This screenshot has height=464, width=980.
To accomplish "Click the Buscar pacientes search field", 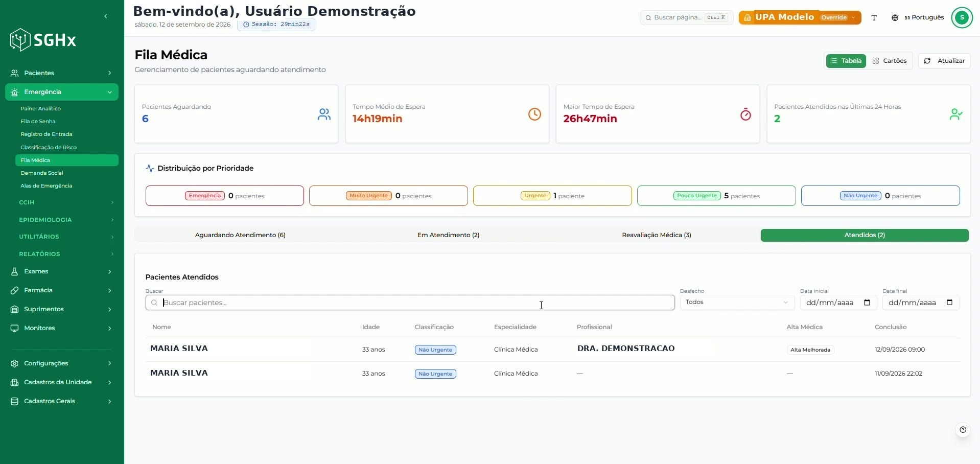I will tap(410, 303).
